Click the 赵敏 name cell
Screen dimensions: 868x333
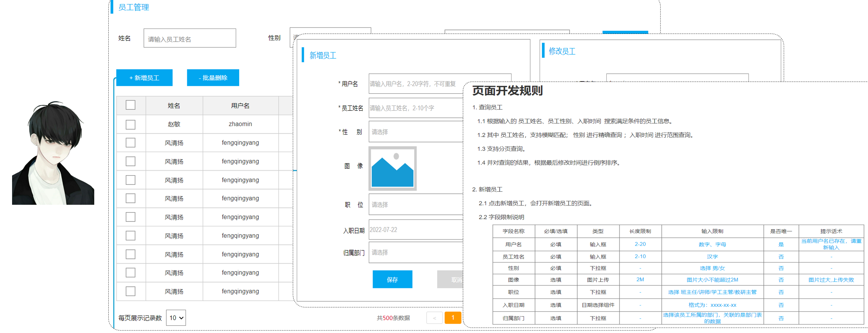pyautogui.click(x=174, y=124)
